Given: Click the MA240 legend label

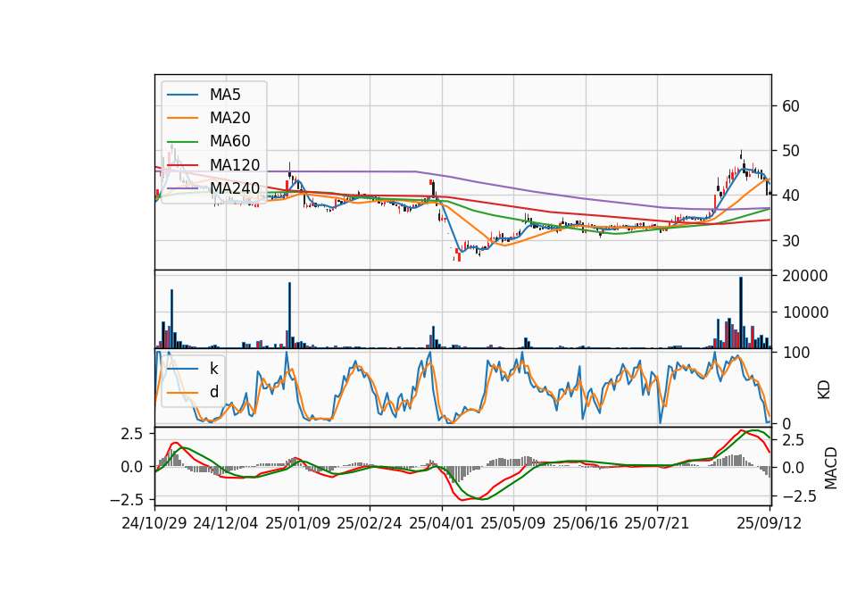Looking at the screenshot, I should coord(235,188).
